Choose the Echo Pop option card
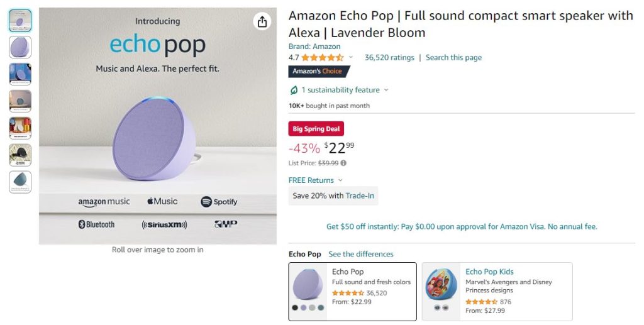 pyautogui.click(x=352, y=291)
